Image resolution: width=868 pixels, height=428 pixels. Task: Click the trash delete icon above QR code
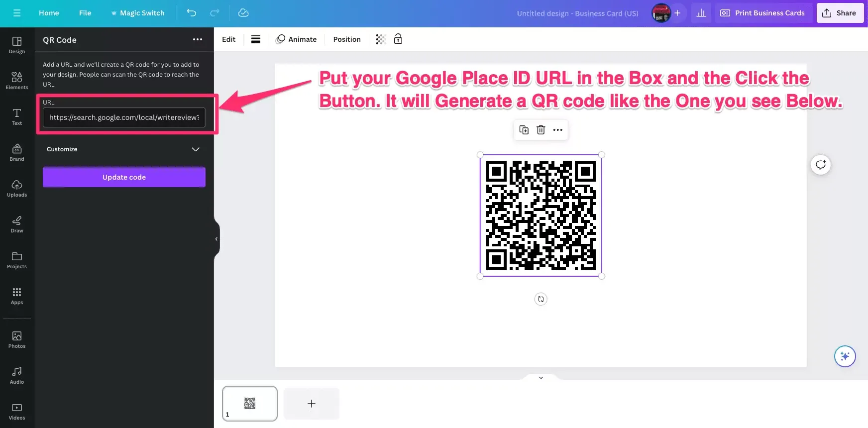click(x=541, y=130)
